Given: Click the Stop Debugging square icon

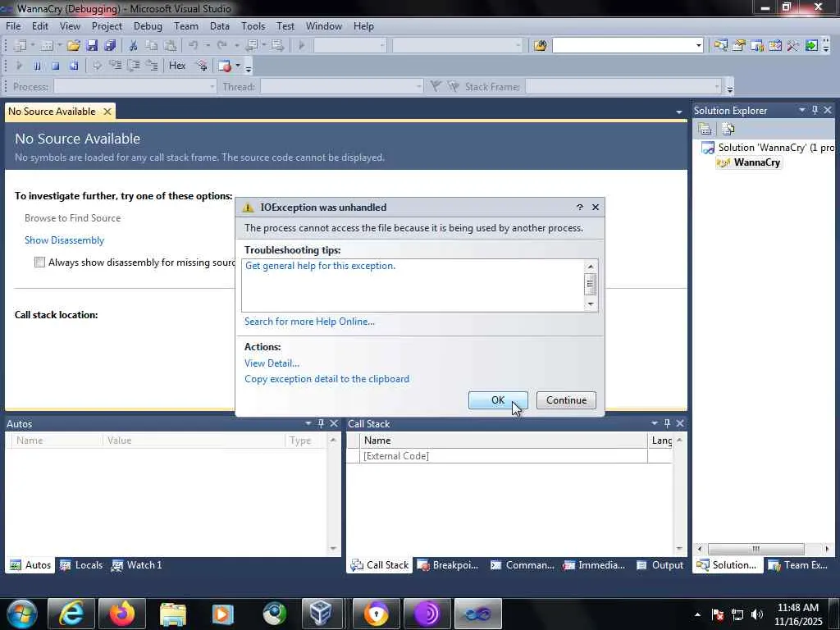Looking at the screenshot, I should pos(55,66).
